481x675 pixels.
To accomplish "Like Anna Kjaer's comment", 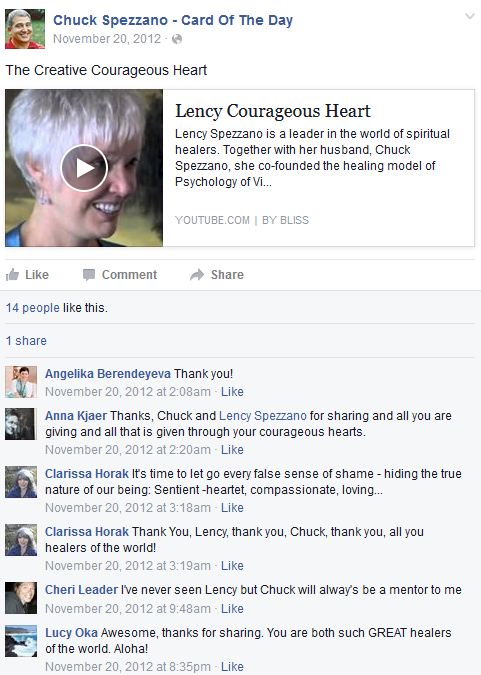I will (x=232, y=450).
